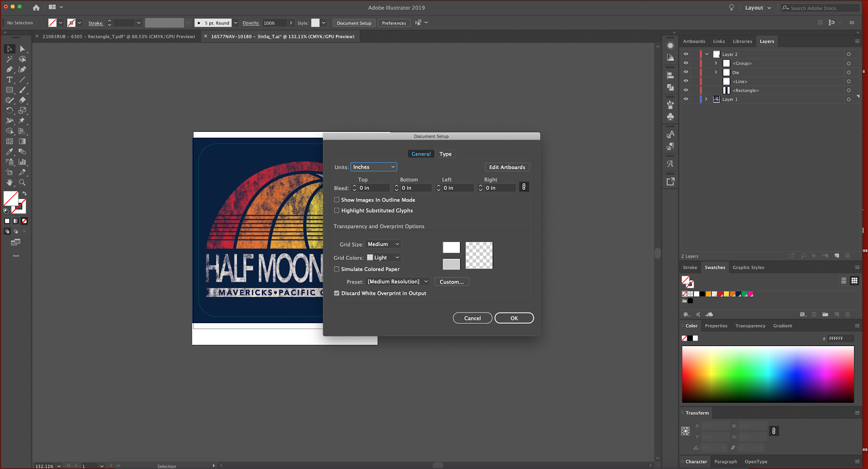Toggle visibility of the Die sublayer

click(686, 72)
